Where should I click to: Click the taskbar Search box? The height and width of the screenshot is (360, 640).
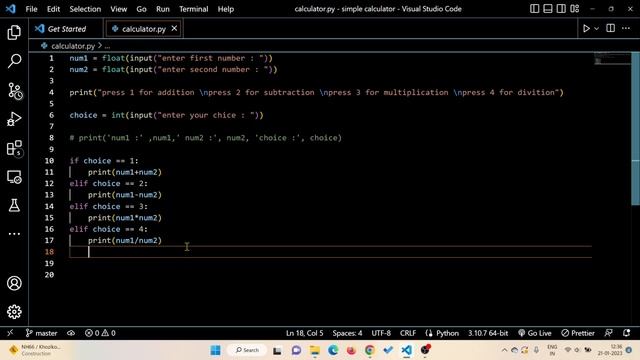(x=247, y=350)
